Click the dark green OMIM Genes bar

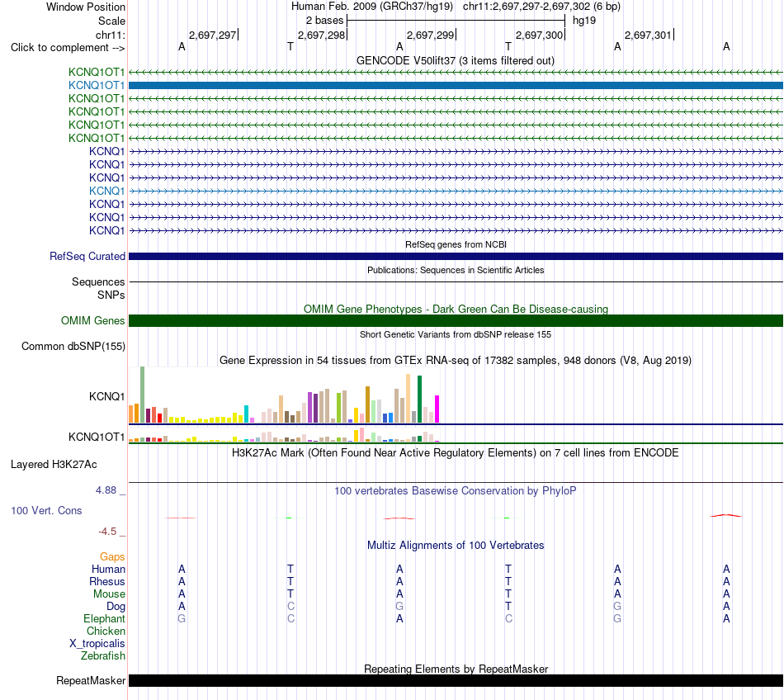[x=456, y=320]
